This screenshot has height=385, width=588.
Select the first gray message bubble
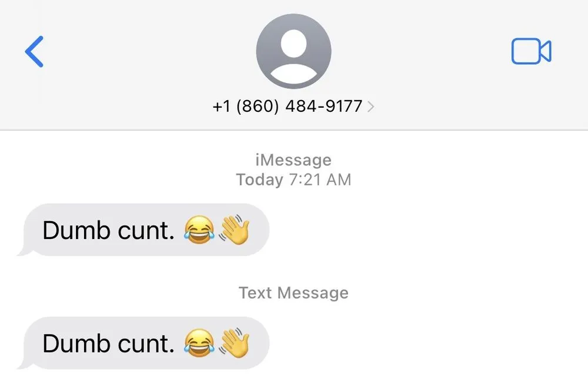[143, 230]
